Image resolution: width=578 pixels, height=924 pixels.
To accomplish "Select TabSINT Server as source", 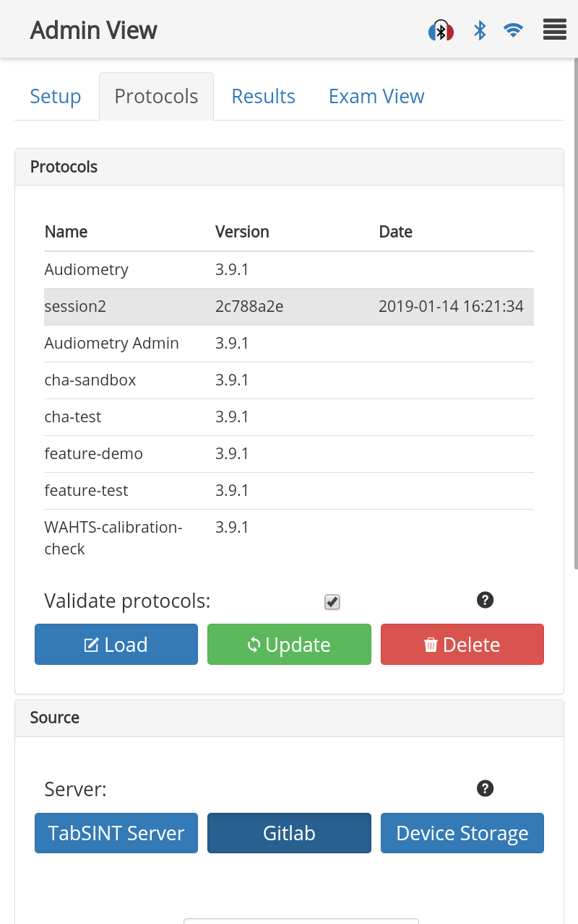I will [x=116, y=833].
